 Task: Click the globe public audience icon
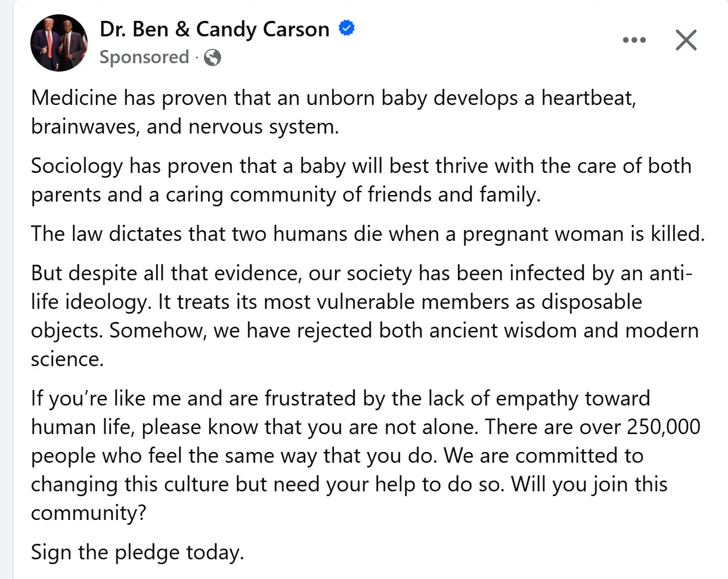[212, 58]
